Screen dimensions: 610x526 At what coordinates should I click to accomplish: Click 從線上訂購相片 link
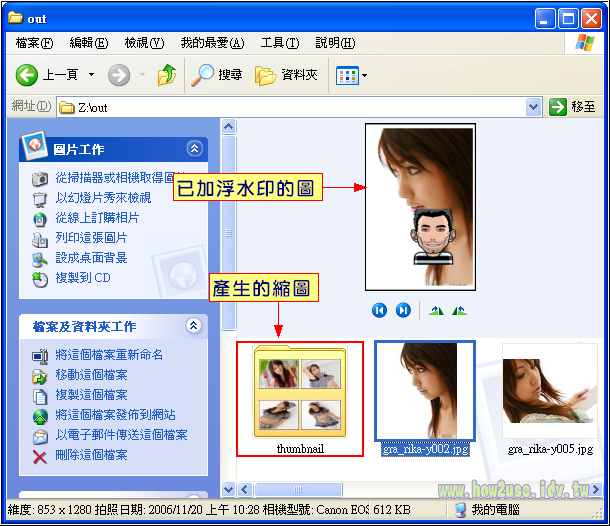coord(97,217)
